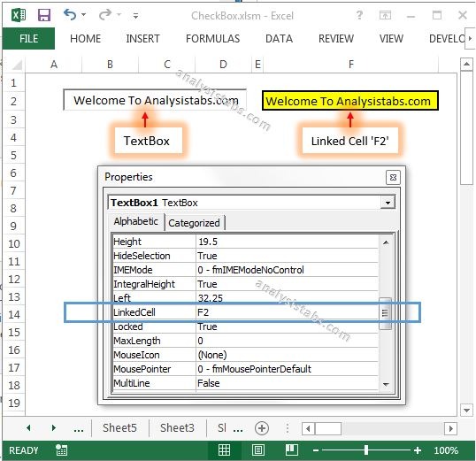
Task: Switch to the VIEW ribbon tab
Action: coord(391,39)
